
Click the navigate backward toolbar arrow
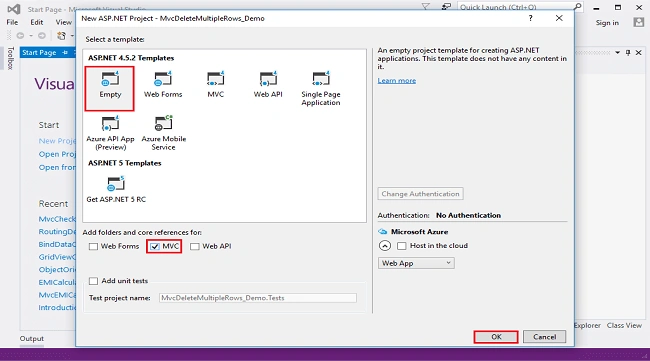pos(20,36)
